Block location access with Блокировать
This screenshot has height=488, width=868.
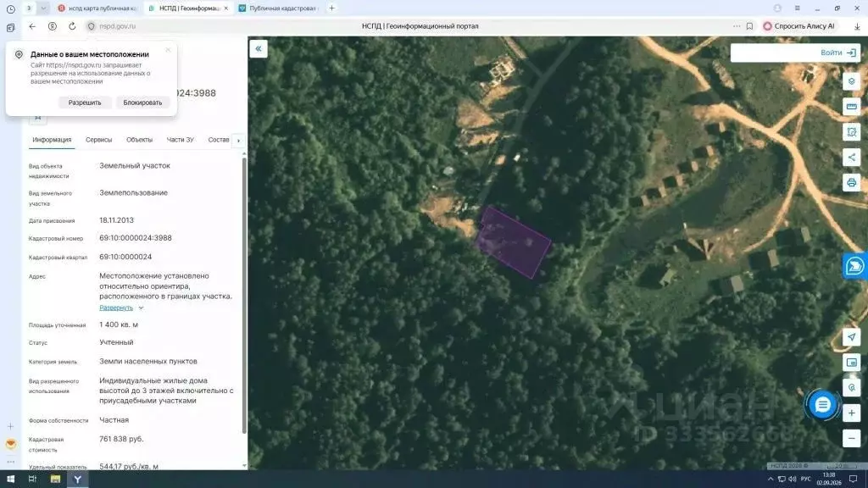click(x=142, y=103)
